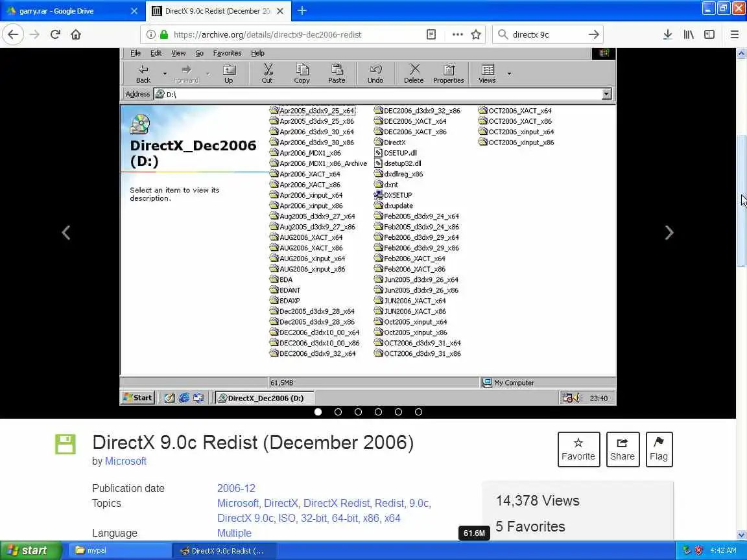Show site information icon in address bar
Image resolution: width=747 pixels, height=560 pixels.
coord(150,34)
